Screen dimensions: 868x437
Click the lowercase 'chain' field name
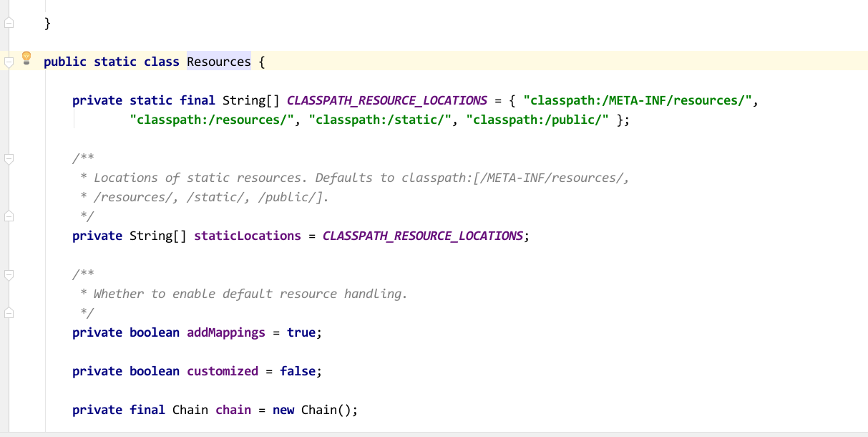[x=233, y=410]
